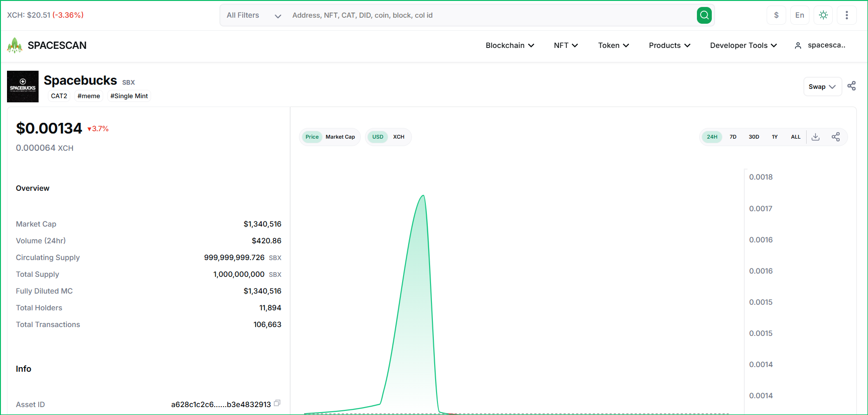868x415 pixels.
Task: Click the Spacebucks token thumbnail
Action: (x=23, y=87)
